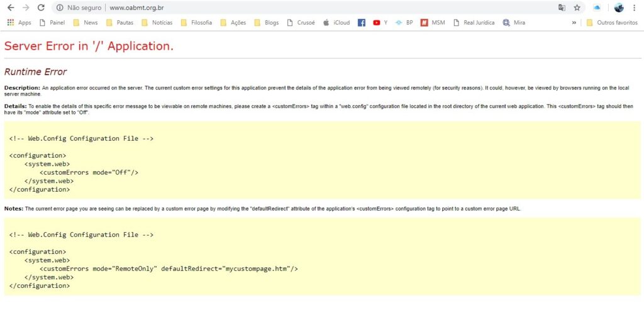Image resolution: width=644 pixels, height=310 pixels.
Task: Open the Notícias bookmarks folder
Action: tap(157, 23)
